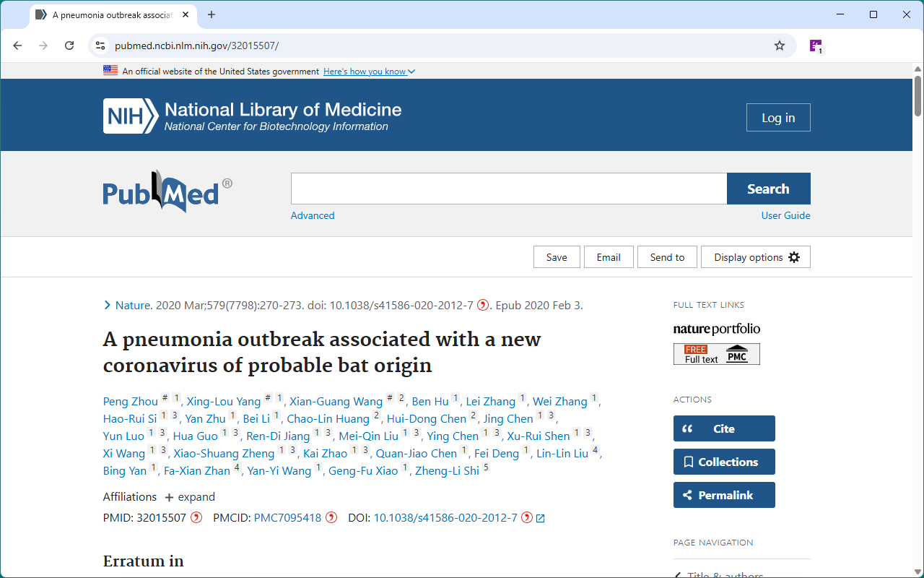Click the browser address bar URL

click(196, 46)
